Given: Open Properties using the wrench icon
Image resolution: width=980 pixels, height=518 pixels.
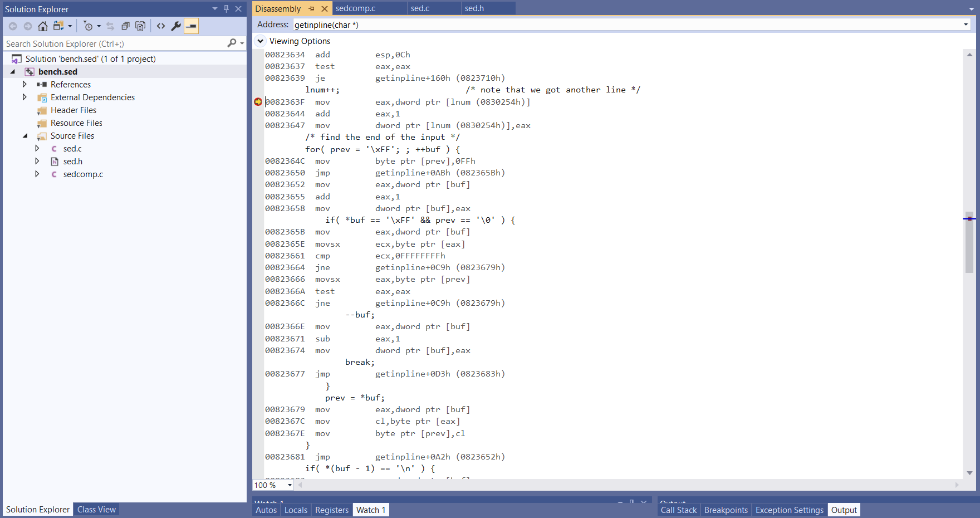Looking at the screenshot, I should (175, 26).
